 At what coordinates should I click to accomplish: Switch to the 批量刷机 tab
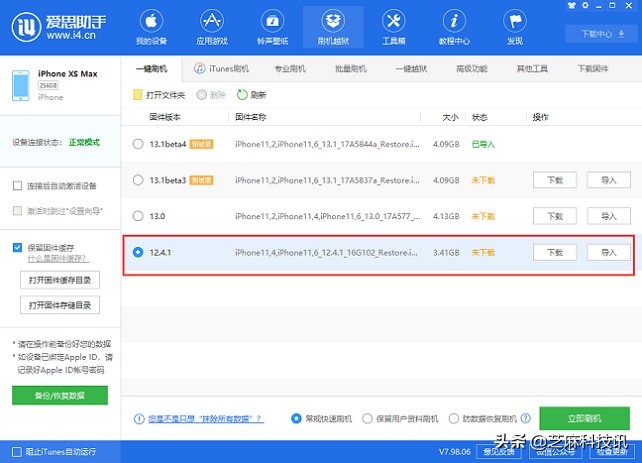(350, 68)
